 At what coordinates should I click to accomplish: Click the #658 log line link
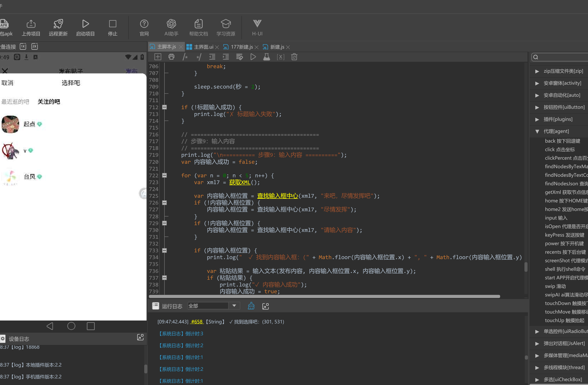pos(197,321)
